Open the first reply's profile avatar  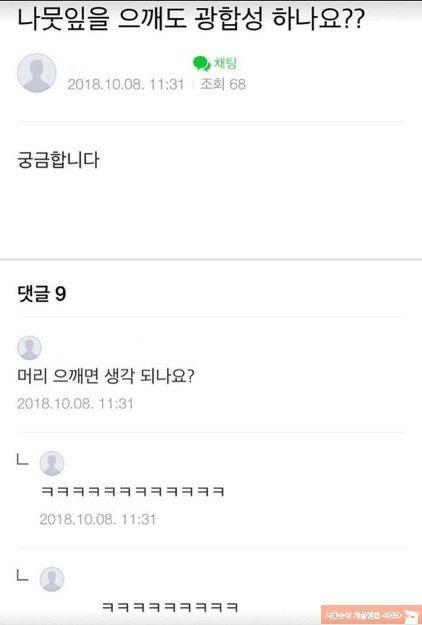(x=52, y=464)
